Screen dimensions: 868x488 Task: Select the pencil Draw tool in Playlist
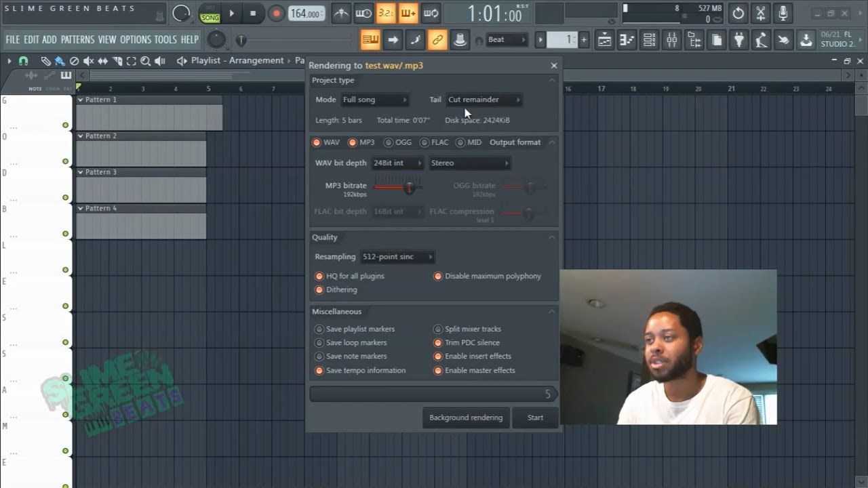[x=45, y=61]
